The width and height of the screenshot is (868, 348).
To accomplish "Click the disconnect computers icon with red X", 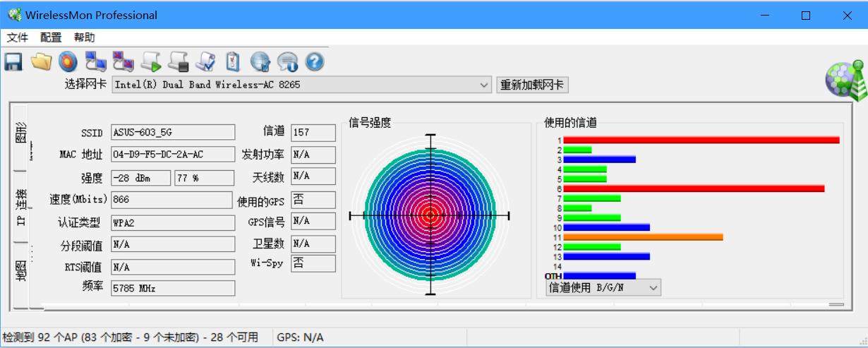I will point(123,62).
